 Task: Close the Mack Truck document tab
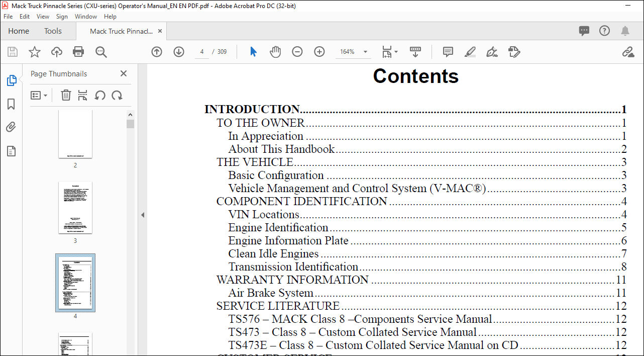coord(160,31)
